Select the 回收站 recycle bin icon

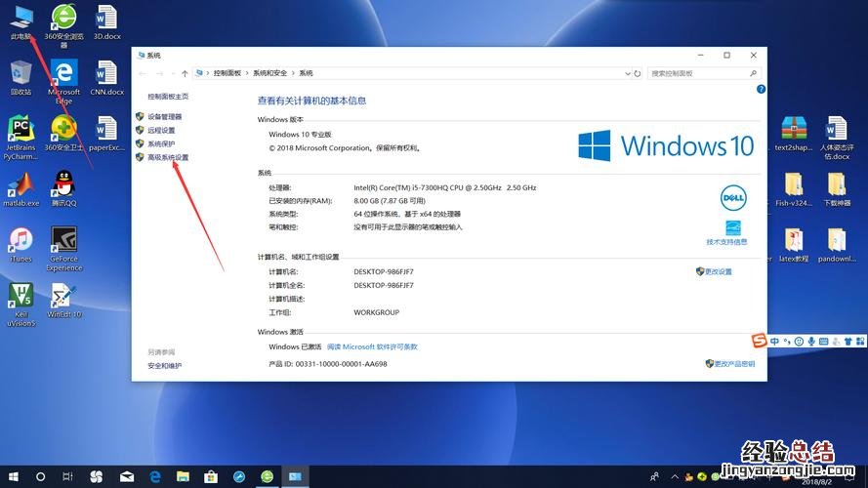pyautogui.click(x=21, y=78)
